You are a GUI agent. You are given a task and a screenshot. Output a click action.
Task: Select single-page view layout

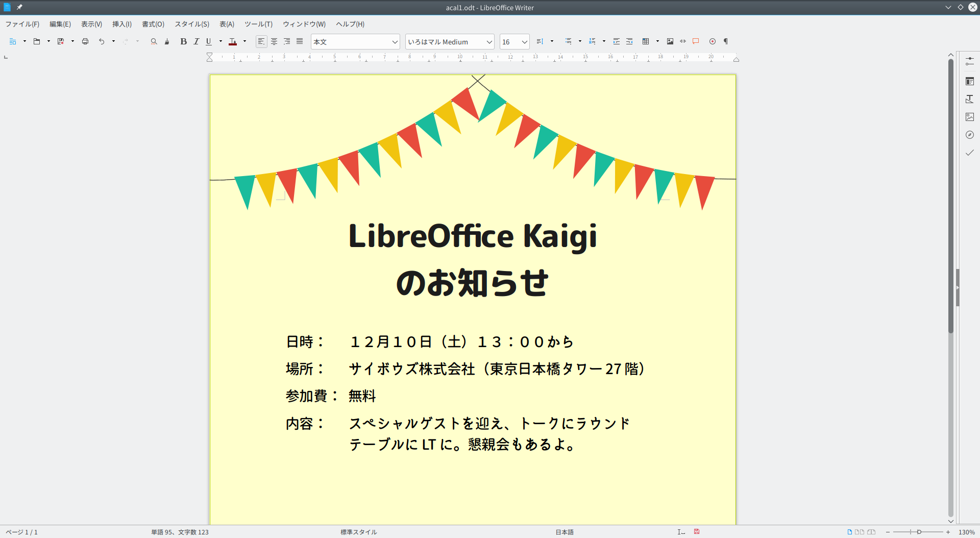pos(850,532)
